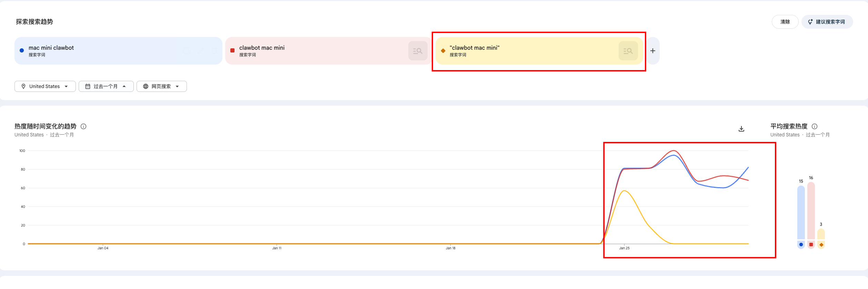
Task: Click the sparkle icon in 建议搜索字词
Action: click(x=810, y=22)
